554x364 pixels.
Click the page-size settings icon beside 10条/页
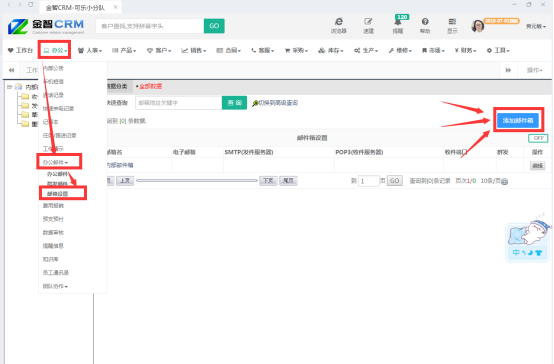tap(505, 182)
